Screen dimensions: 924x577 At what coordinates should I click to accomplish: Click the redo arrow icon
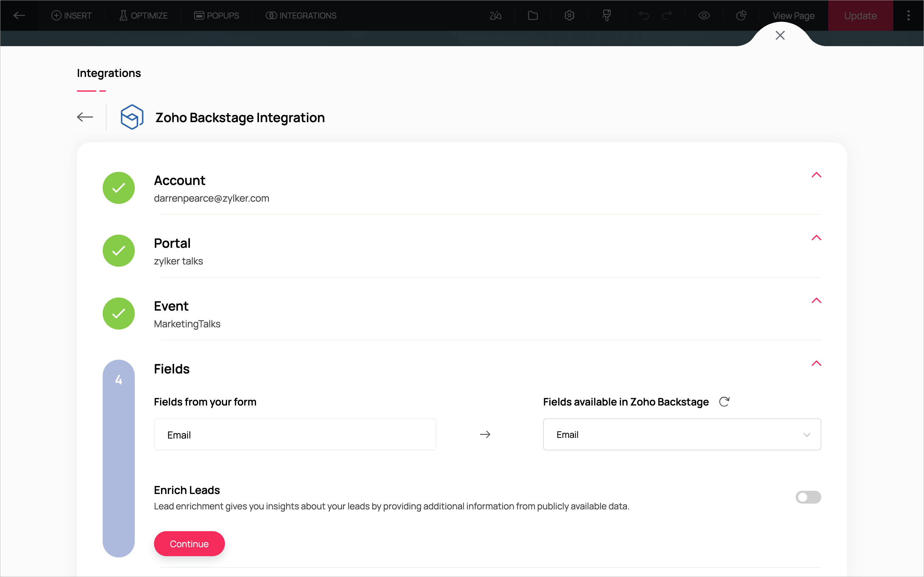(x=667, y=16)
